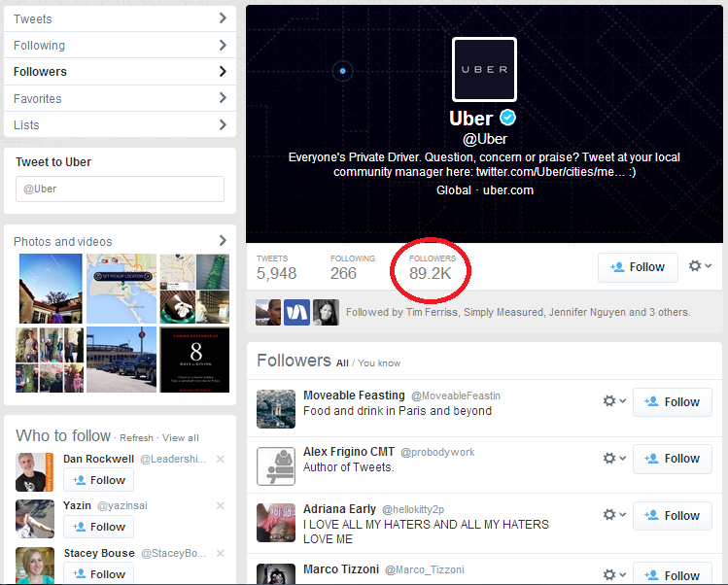The width and height of the screenshot is (728, 585).
Task: Open the map and shoe collage thumbnail
Action: tap(194, 289)
